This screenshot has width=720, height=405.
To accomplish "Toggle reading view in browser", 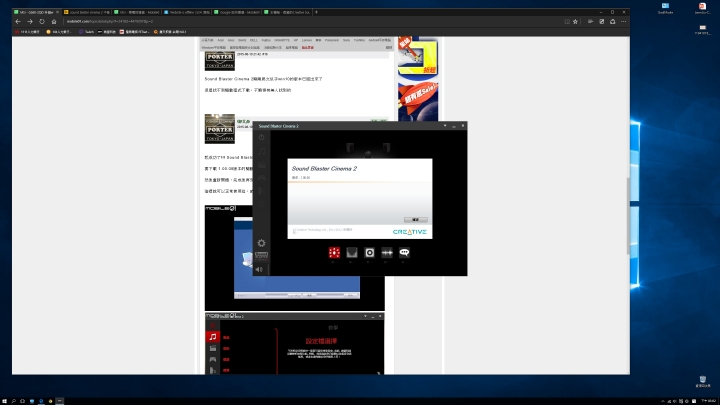I will coord(567,22).
